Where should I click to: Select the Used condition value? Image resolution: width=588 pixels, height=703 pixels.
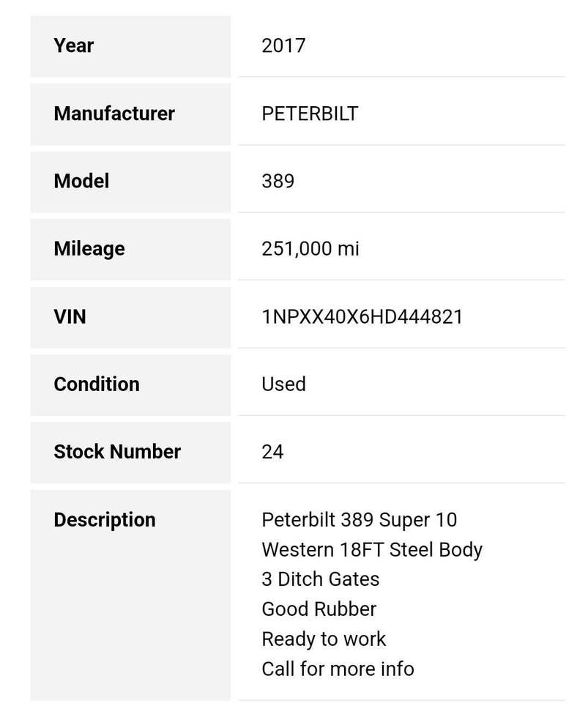click(x=283, y=384)
